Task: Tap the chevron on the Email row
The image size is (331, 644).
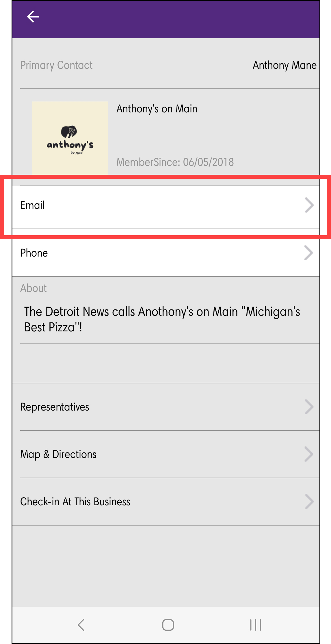Action: click(309, 205)
